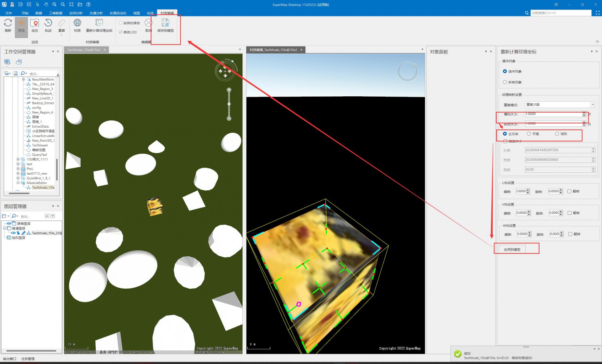This screenshot has width=602, height=364.
Task: Select 选中对象 radio button
Action: [505, 71]
